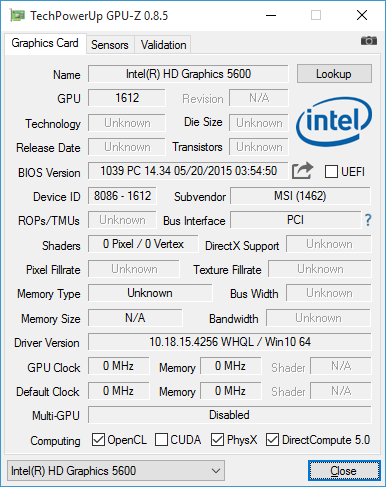
Task: Open the Intel HD Graphics 5600 dropdown
Action: click(x=116, y=471)
